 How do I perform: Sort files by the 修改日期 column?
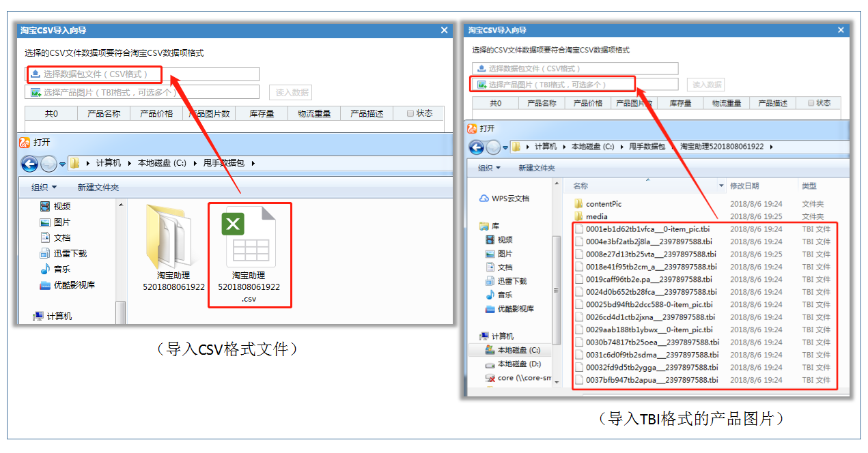tap(744, 186)
